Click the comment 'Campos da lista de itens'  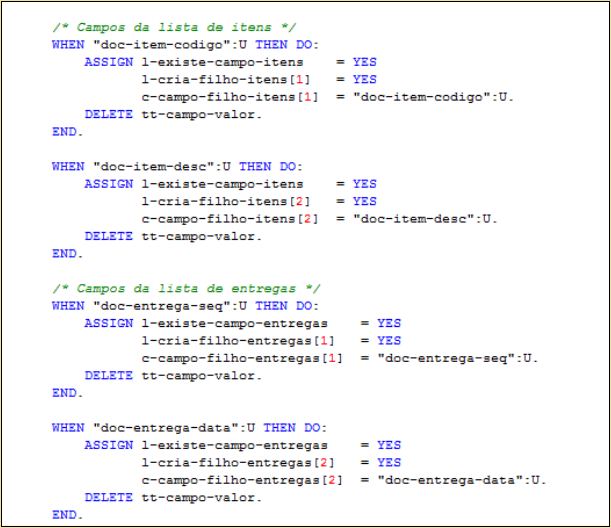174,27
